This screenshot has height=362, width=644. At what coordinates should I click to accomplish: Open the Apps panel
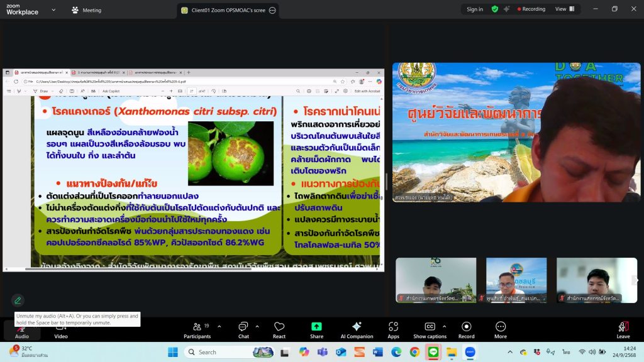tap(393, 329)
